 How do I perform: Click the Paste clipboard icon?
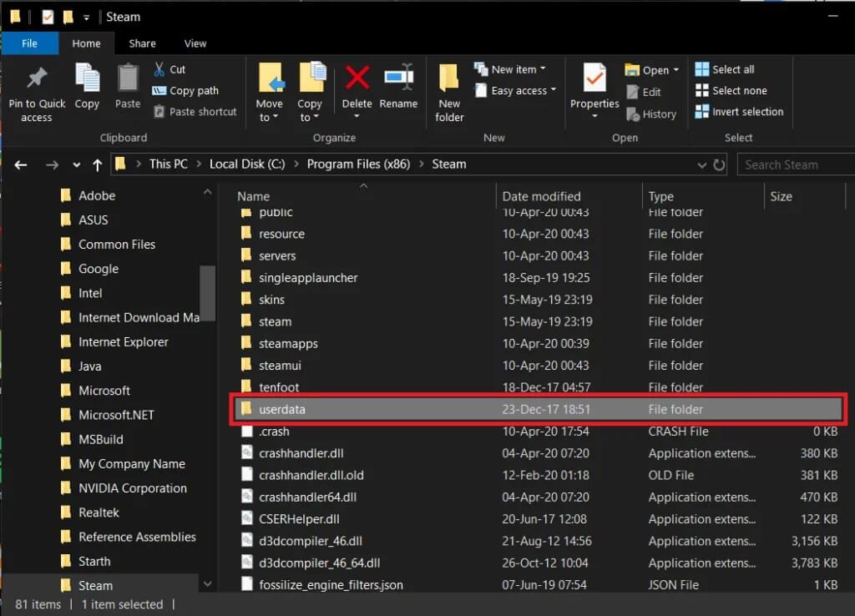pos(128,78)
